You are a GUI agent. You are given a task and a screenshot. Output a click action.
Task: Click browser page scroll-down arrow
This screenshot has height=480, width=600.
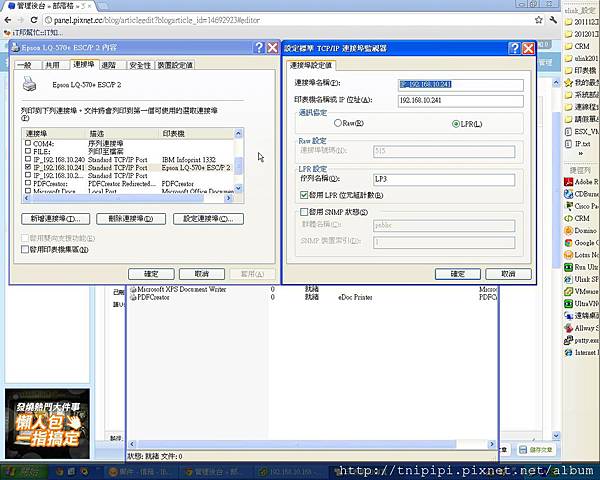click(x=556, y=436)
